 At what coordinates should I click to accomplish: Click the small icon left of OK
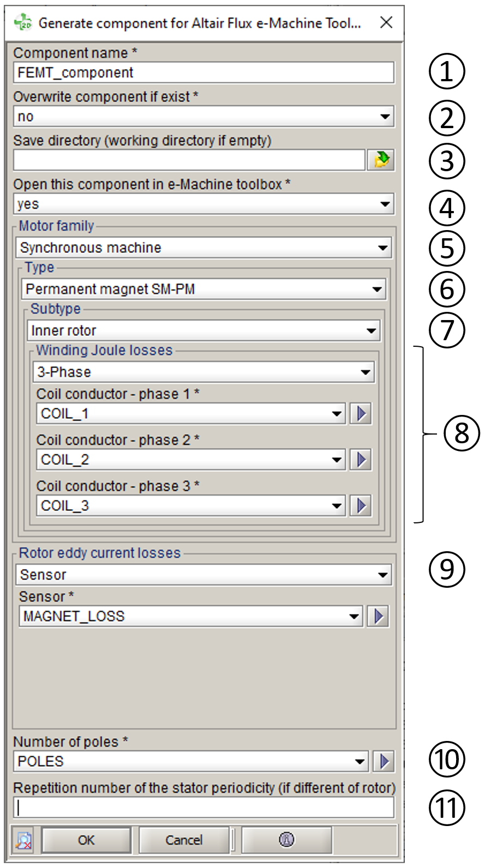coord(23,840)
